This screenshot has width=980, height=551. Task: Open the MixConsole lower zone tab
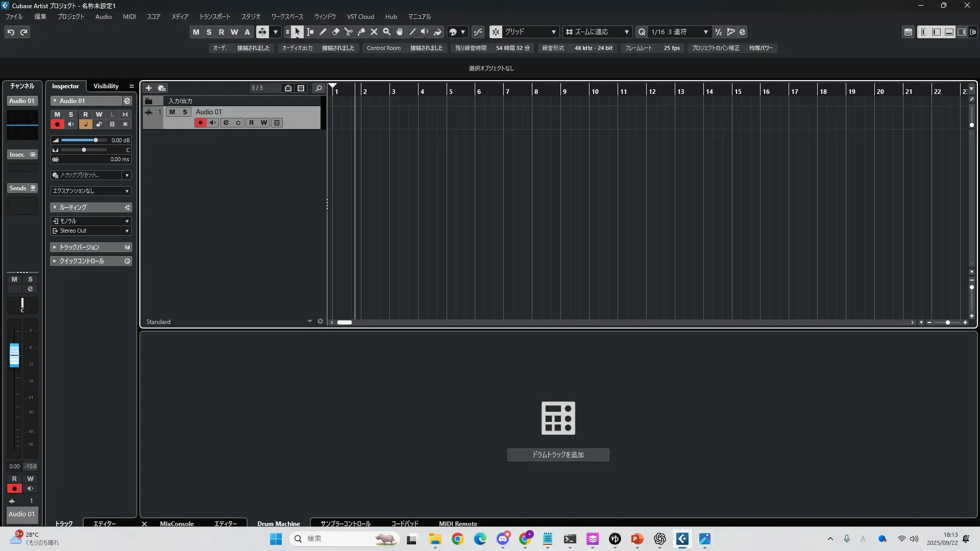[177, 523]
